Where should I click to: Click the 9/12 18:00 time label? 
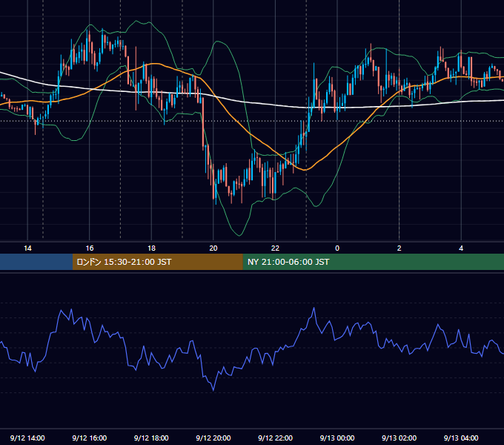[151, 438]
